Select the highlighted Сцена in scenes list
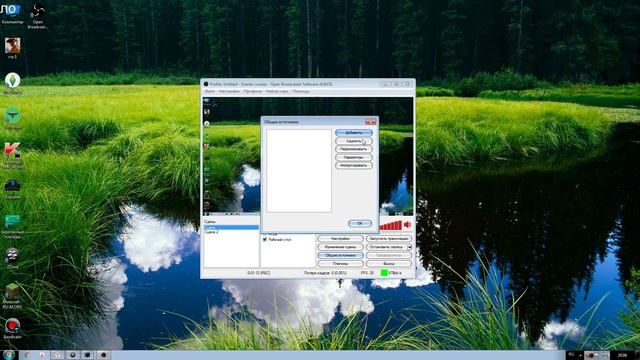Screen dimensions: 640x360 click(x=231, y=227)
